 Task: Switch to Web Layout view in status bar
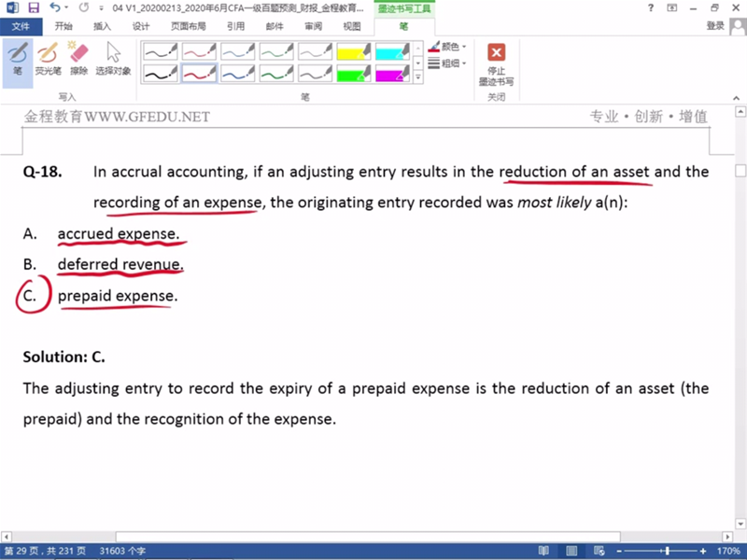click(599, 551)
